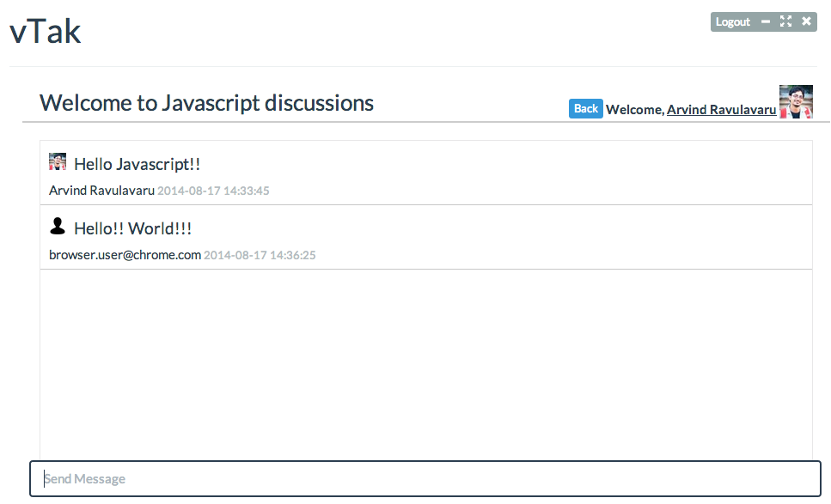Click the vTak app title
Screen dimensions: 831x504
45,32
